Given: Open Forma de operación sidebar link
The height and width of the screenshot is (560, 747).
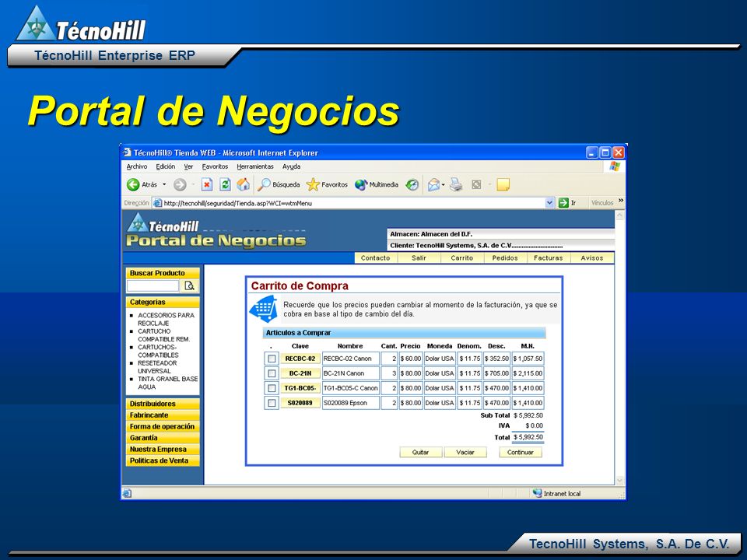Looking at the screenshot, I should [x=163, y=427].
